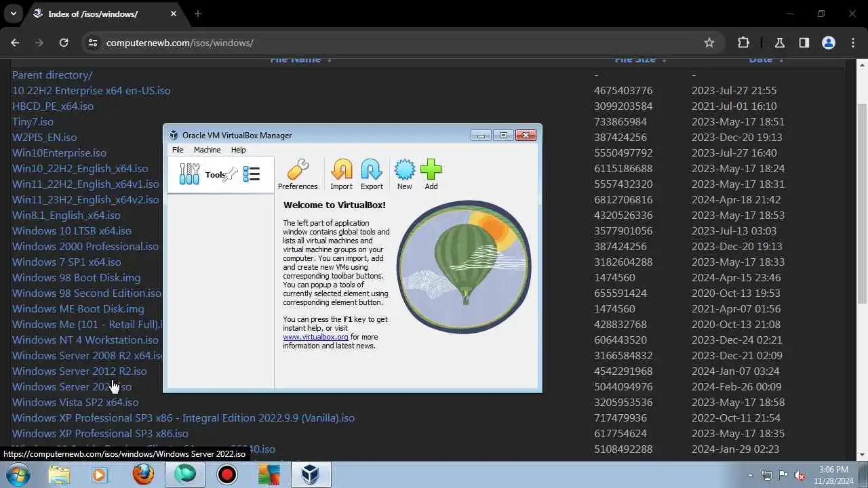The image size is (868, 488).
Task: Open the File menu in VirtualBox
Action: tap(178, 150)
